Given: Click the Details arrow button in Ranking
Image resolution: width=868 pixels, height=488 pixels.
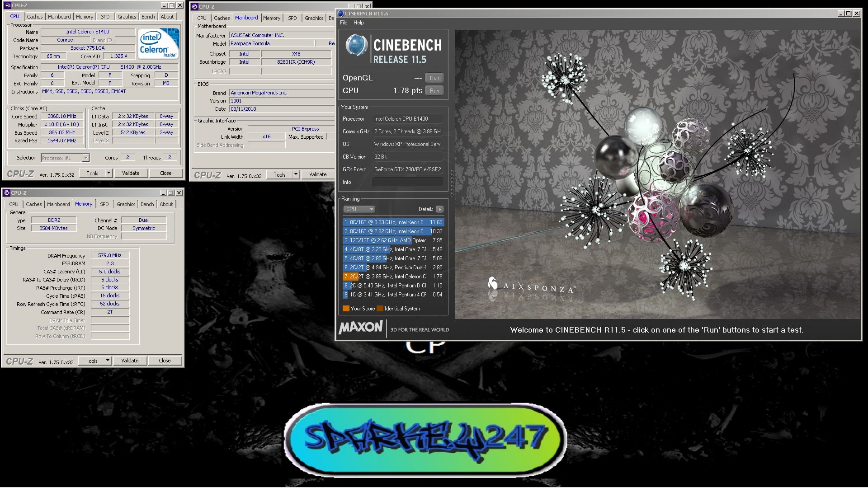Looking at the screenshot, I should pos(439,209).
